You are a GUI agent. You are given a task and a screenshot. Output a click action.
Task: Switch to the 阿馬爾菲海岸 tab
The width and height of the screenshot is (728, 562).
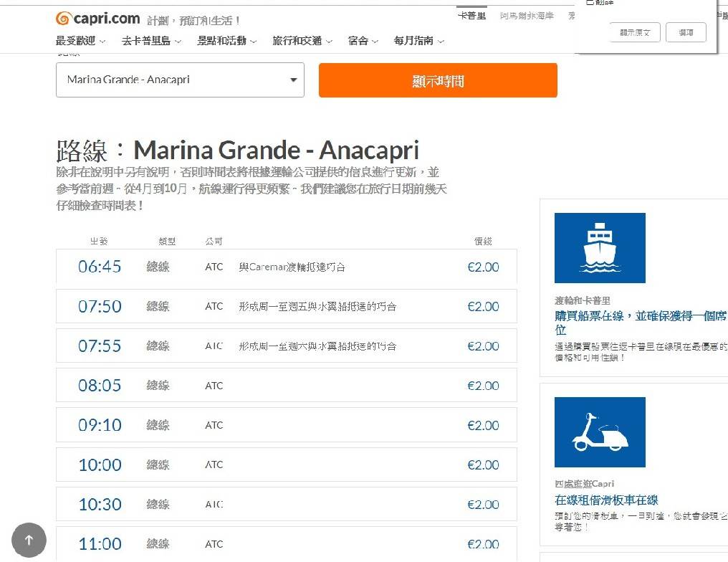click(x=527, y=16)
